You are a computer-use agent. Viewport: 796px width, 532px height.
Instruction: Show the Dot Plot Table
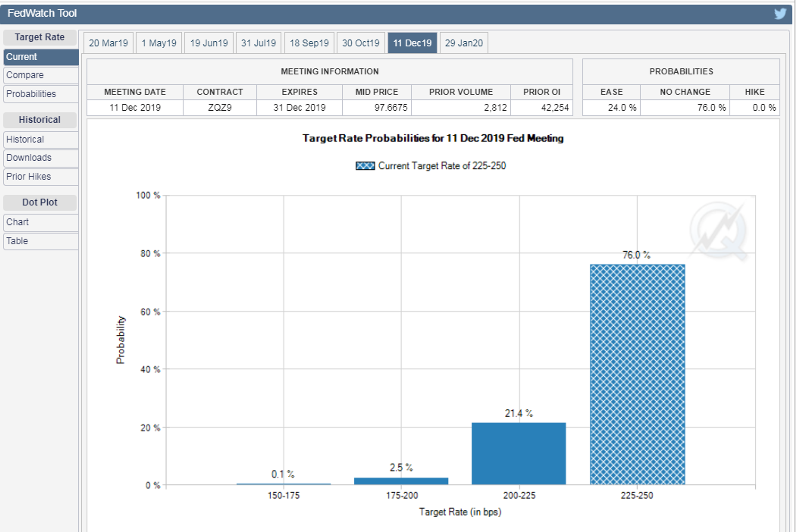tap(41, 241)
